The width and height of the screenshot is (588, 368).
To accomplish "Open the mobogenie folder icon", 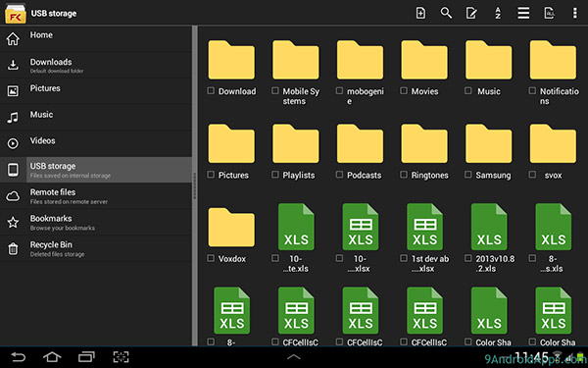I will tap(360, 60).
